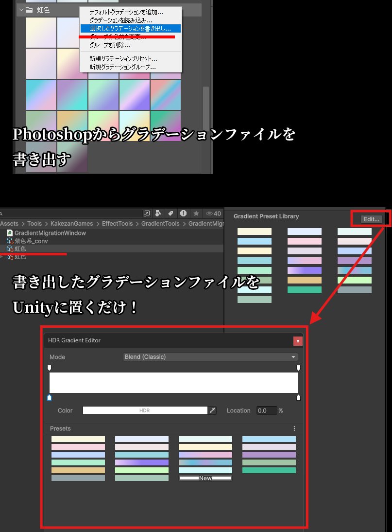Open the Mode dropdown showing Blend (Classic)
The image size is (392, 532).
tap(210, 357)
